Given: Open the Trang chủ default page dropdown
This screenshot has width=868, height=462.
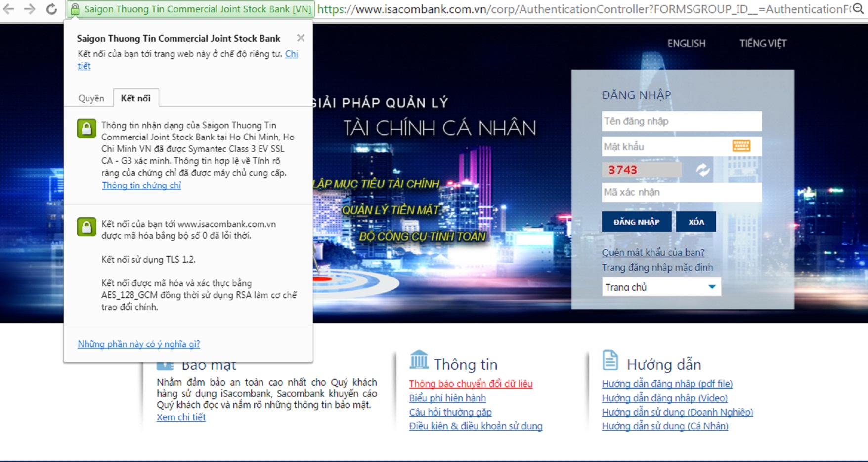Looking at the screenshot, I should pyautogui.click(x=661, y=287).
